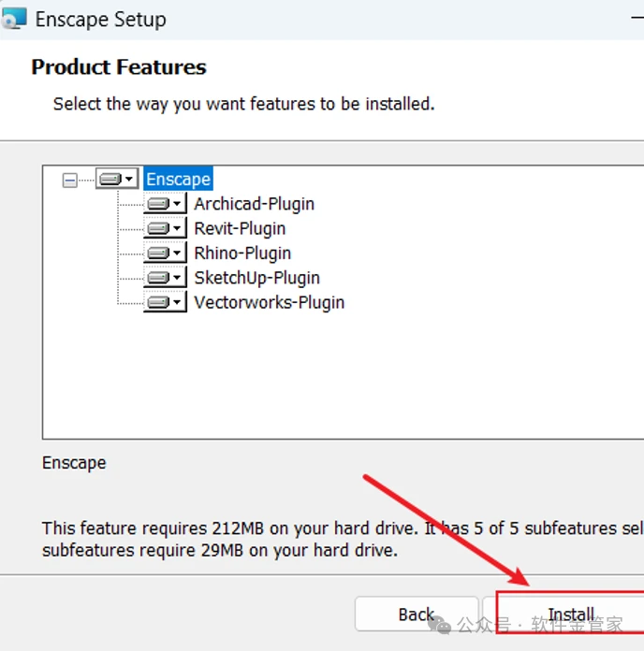The height and width of the screenshot is (651, 644).
Task: Open the drive icon dropdown for Rhino-Plugin
Action: [165, 253]
